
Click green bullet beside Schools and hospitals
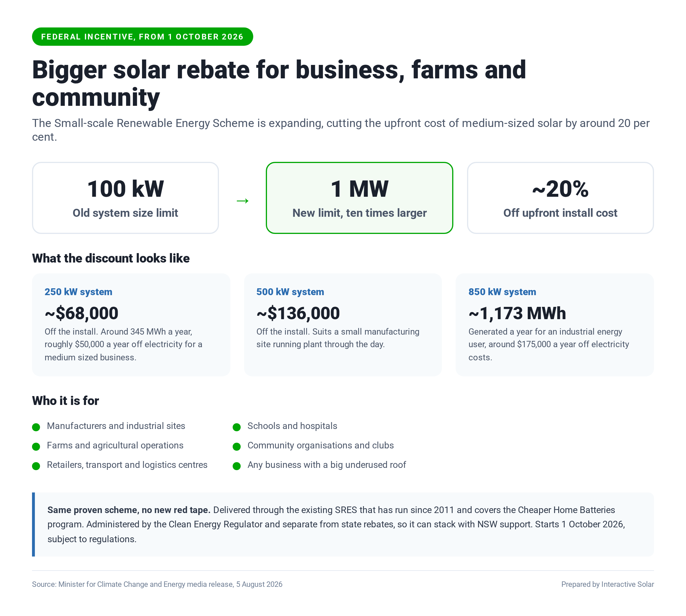(x=236, y=427)
